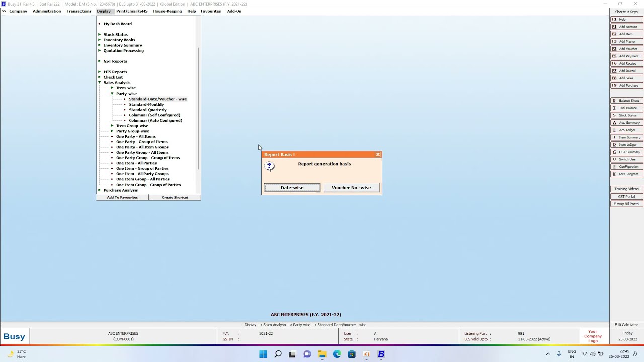Click the display menu tree scrollbar
Viewport: 644px width, 362px height.
click(199, 108)
